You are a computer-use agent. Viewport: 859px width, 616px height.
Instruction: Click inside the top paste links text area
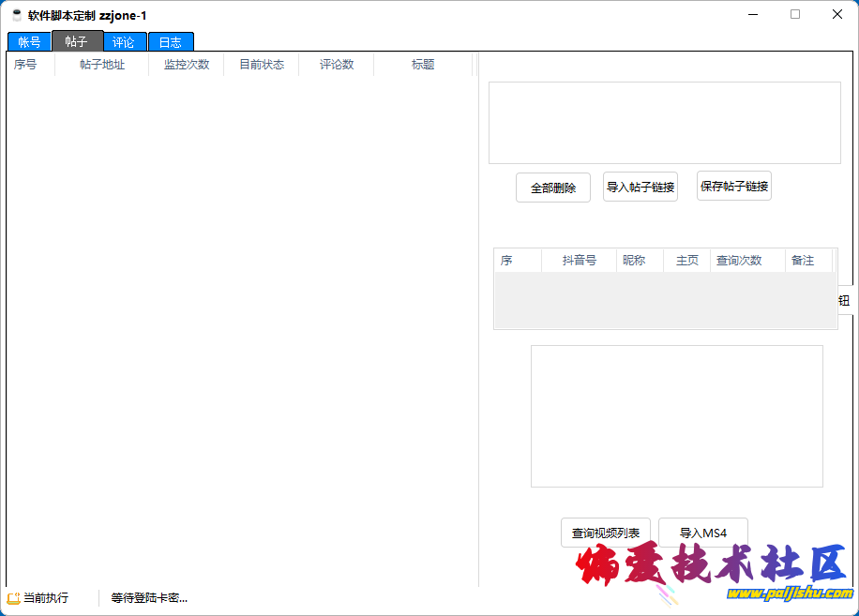tap(664, 122)
